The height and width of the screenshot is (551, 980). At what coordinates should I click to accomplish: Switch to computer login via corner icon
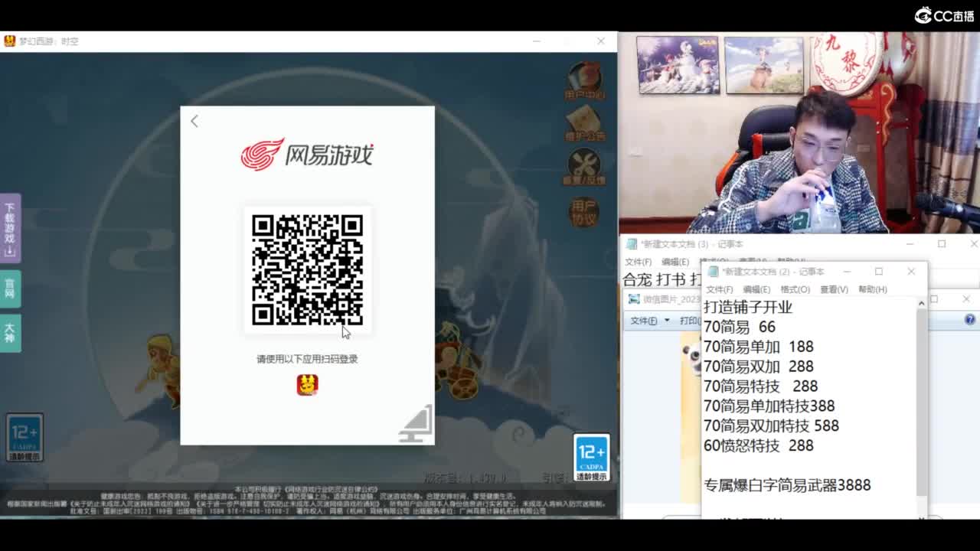pyautogui.click(x=416, y=424)
